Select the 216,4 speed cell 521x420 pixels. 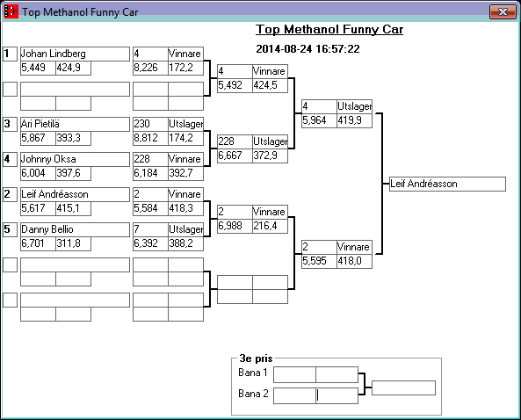tap(270, 226)
